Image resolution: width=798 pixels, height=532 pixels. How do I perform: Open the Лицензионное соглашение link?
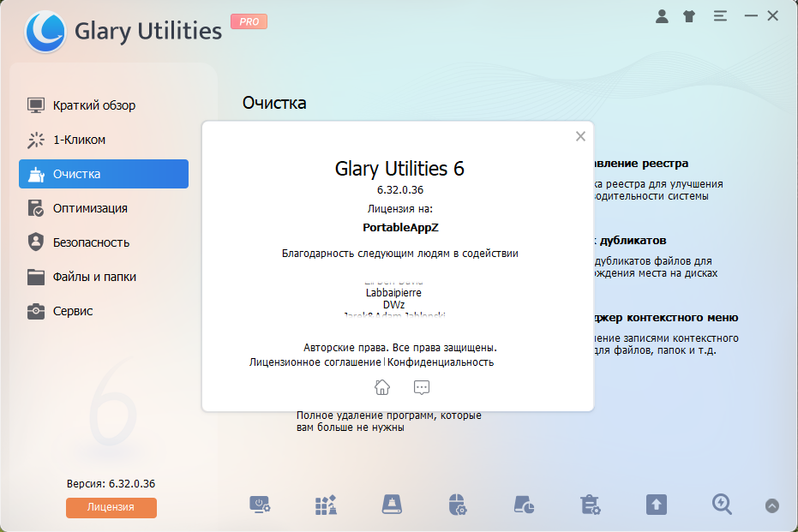point(315,362)
